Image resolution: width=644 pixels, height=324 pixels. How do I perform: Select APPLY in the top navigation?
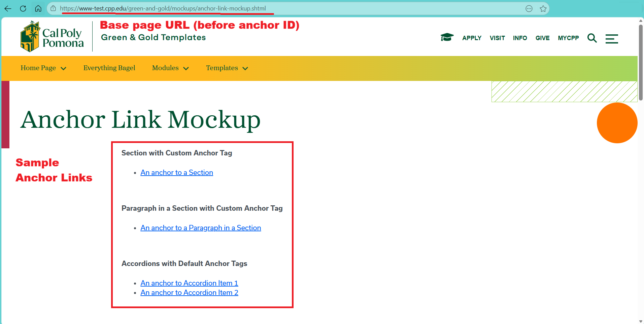[x=472, y=38]
